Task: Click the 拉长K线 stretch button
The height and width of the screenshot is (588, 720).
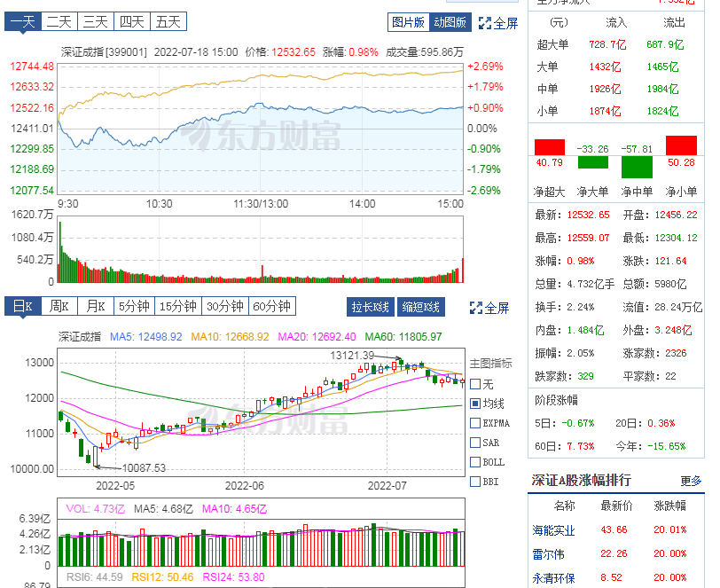Action: (x=370, y=307)
